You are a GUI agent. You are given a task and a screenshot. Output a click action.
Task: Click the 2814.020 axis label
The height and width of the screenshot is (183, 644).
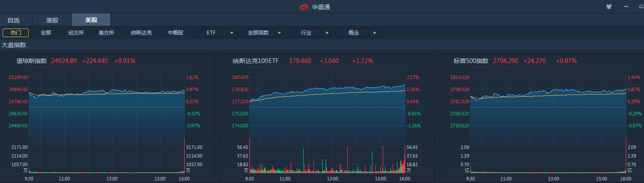[x=460, y=78]
